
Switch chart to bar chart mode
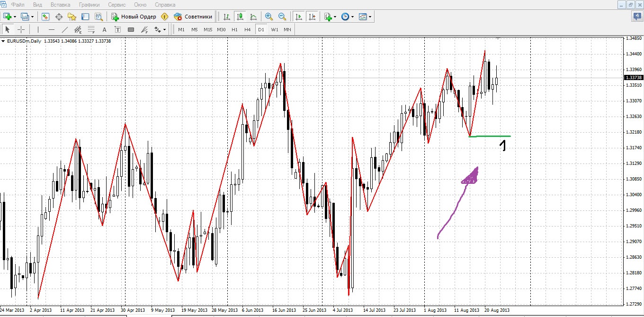(227, 17)
